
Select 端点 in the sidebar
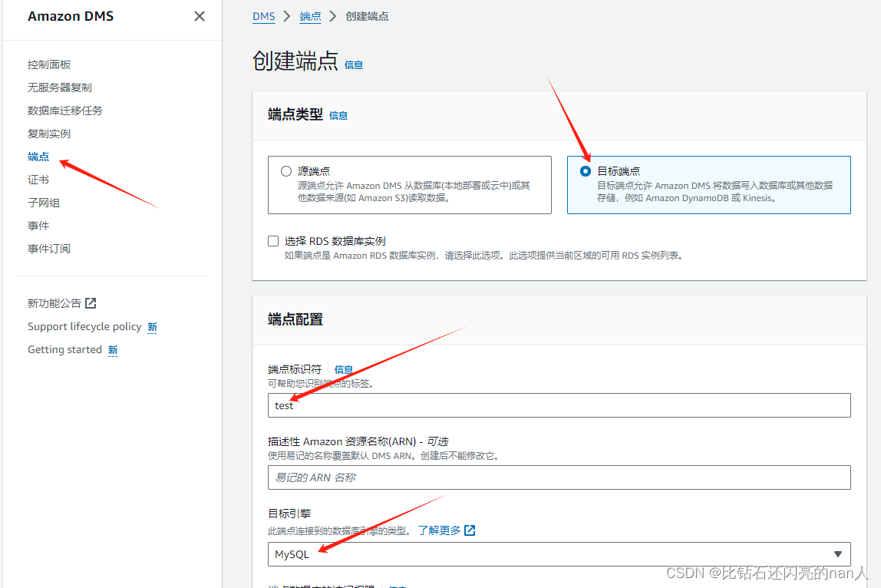click(38, 157)
